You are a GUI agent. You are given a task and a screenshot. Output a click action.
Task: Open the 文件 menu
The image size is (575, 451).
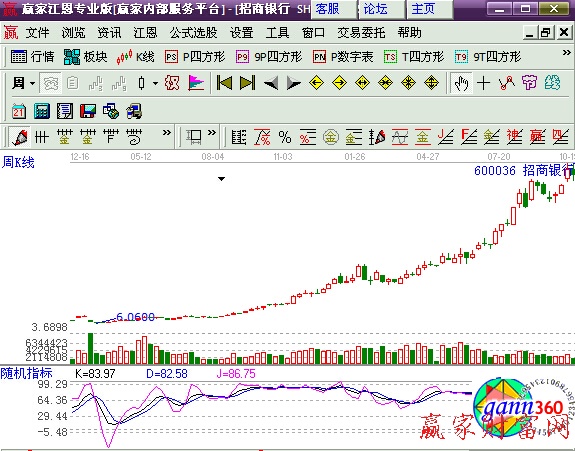pos(37,33)
